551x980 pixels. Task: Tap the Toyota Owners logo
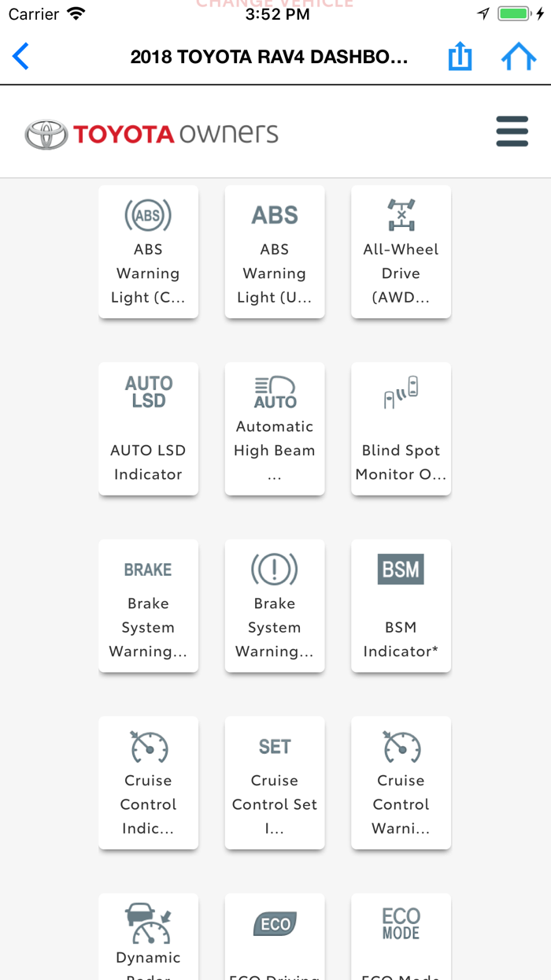click(150, 131)
